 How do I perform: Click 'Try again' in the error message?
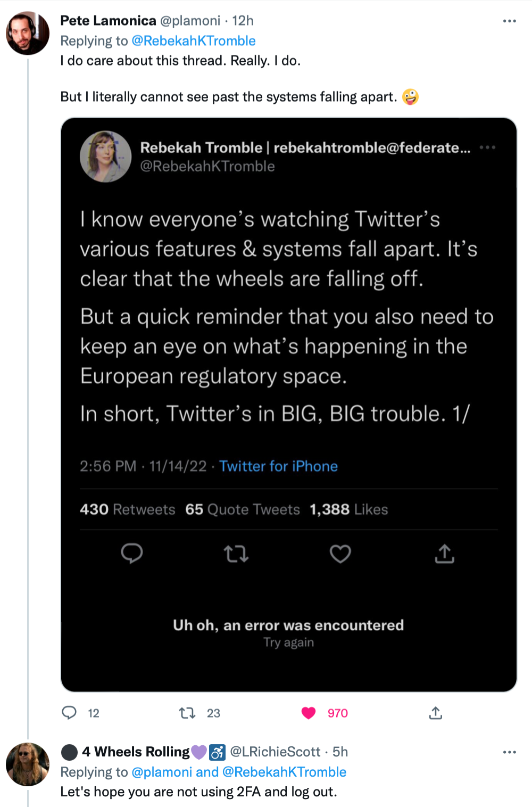[288, 643]
